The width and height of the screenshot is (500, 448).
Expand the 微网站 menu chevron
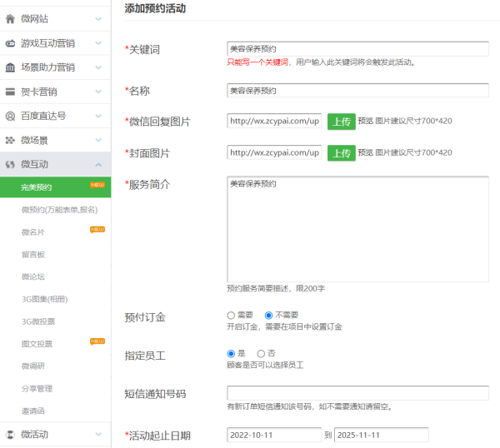[x=98, y=19]
